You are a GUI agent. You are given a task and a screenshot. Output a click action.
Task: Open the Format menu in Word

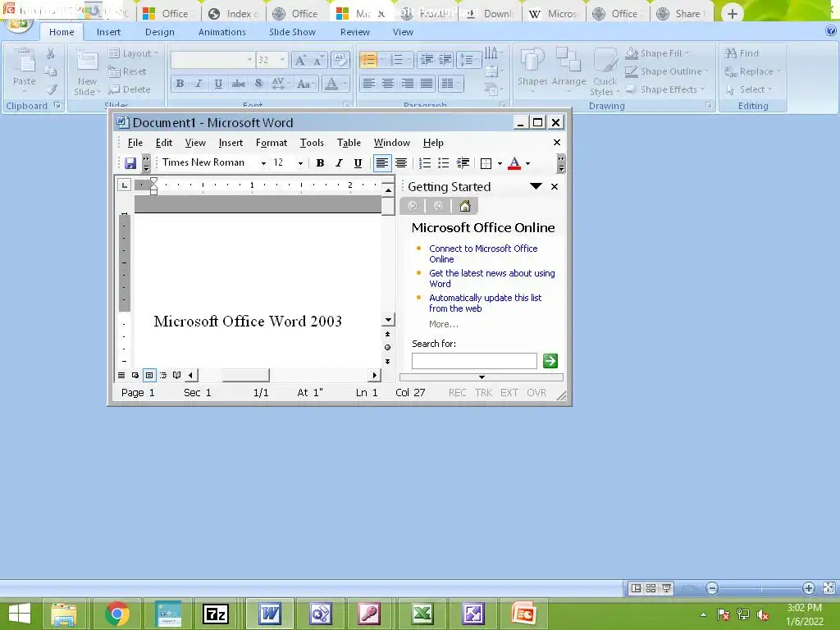(272, 143)
